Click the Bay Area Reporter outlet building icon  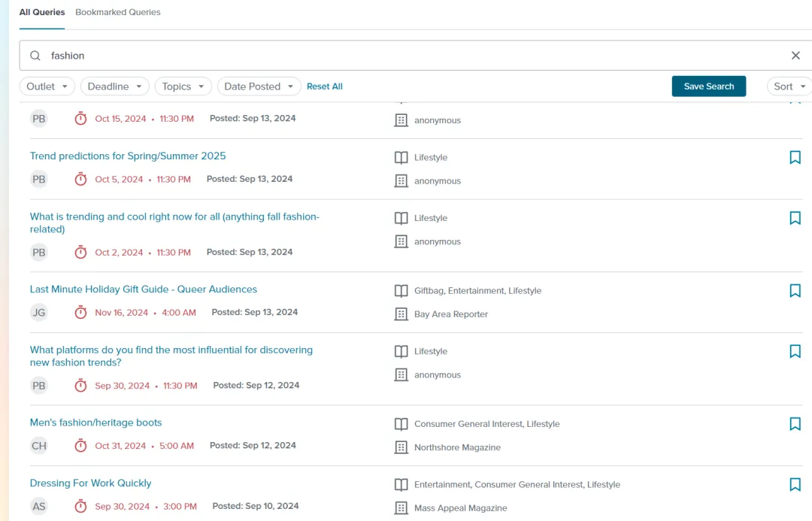click(401, 314)
